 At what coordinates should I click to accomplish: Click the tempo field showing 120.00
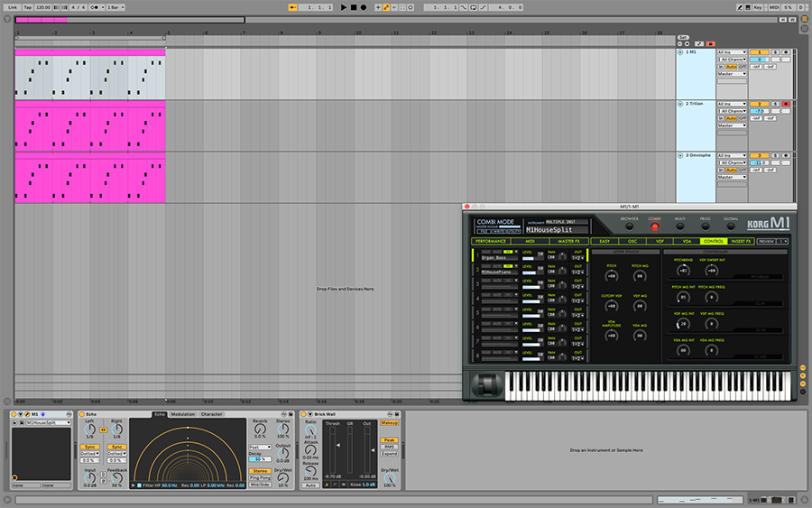(43, 7)
